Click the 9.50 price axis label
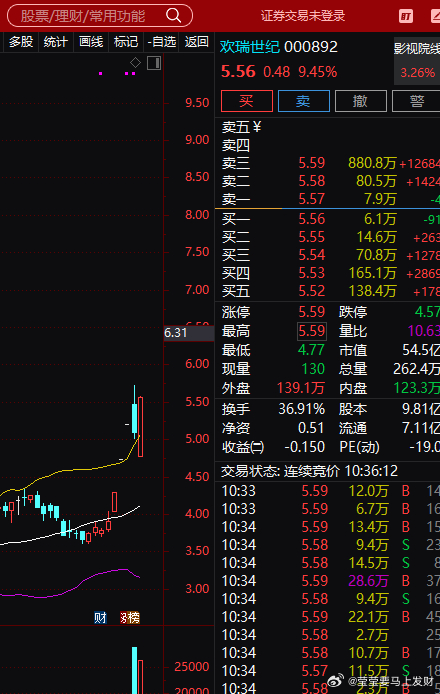The image size is (440, 694). pos(197,103)
